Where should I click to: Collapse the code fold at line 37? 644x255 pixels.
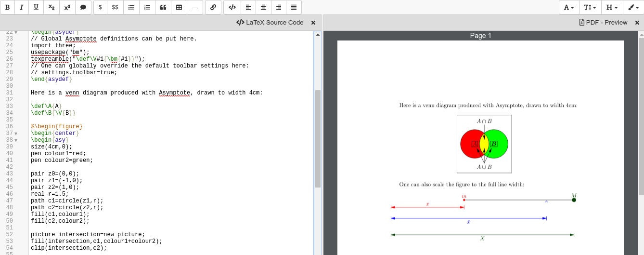click(x=16, y=134)
